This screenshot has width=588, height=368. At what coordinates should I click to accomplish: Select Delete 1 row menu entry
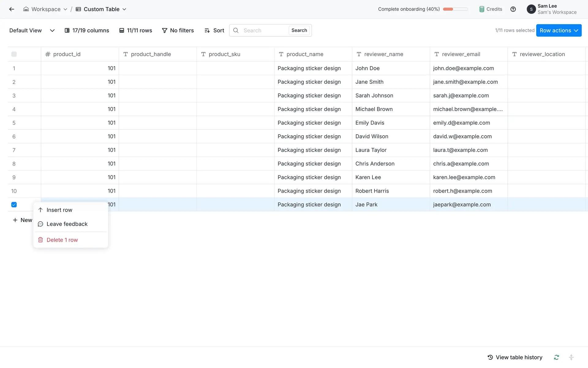point(62,240)
